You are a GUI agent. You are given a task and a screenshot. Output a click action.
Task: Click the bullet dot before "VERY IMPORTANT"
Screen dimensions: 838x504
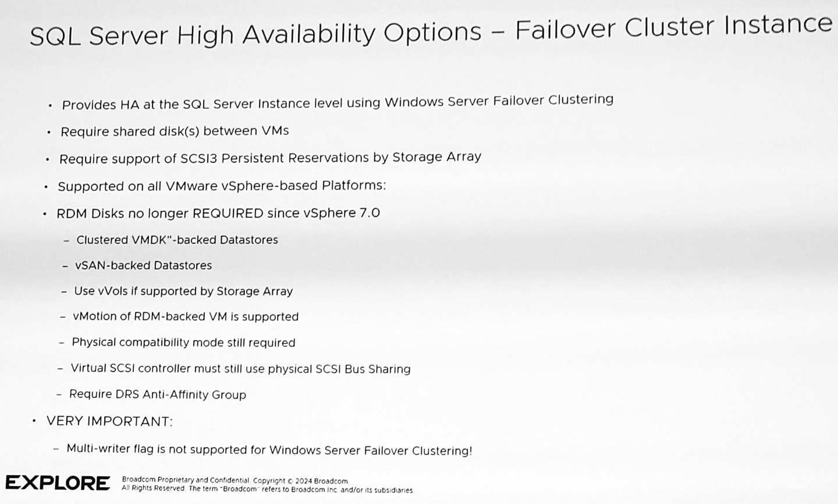tap(34, 420)
